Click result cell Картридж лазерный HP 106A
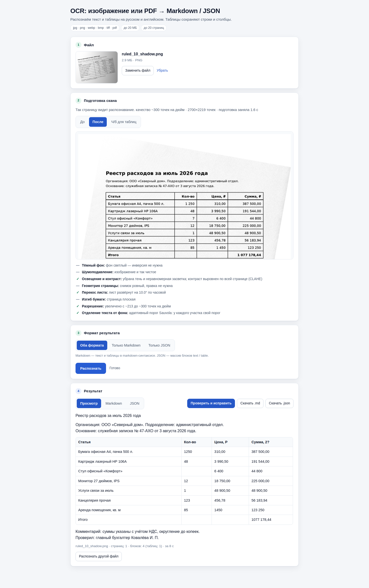The height and width of the screenshot is (588, 369). coord(128,461)
